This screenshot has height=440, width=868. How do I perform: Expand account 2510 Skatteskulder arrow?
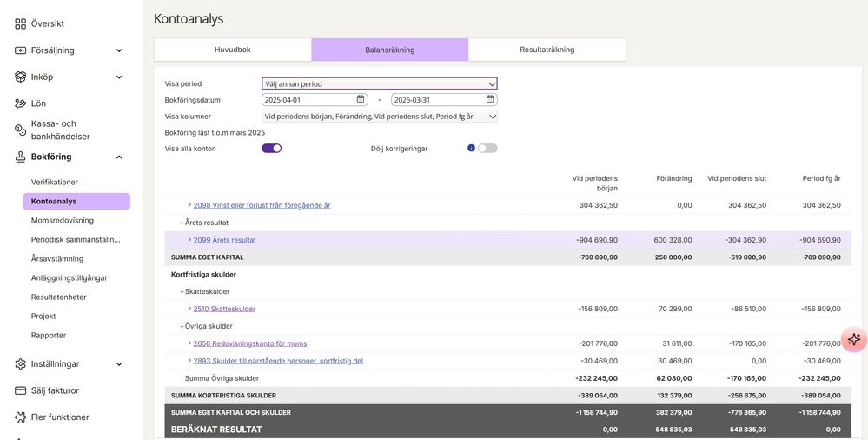coord(189,309)
